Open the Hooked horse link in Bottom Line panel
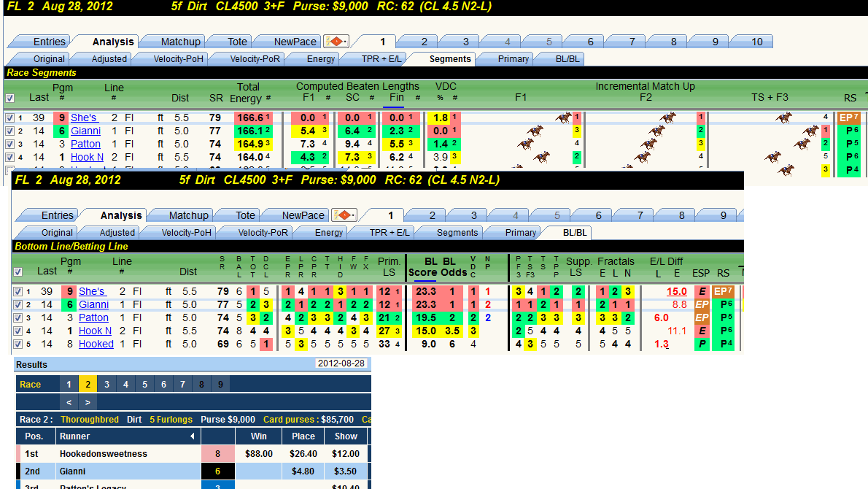The height and width of the screenshot is (489, 868). [96, 344]
